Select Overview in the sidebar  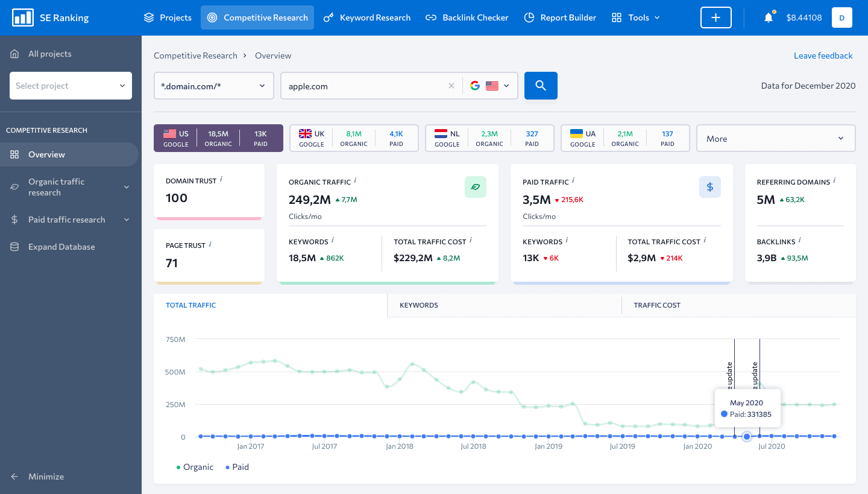(69, 154)
